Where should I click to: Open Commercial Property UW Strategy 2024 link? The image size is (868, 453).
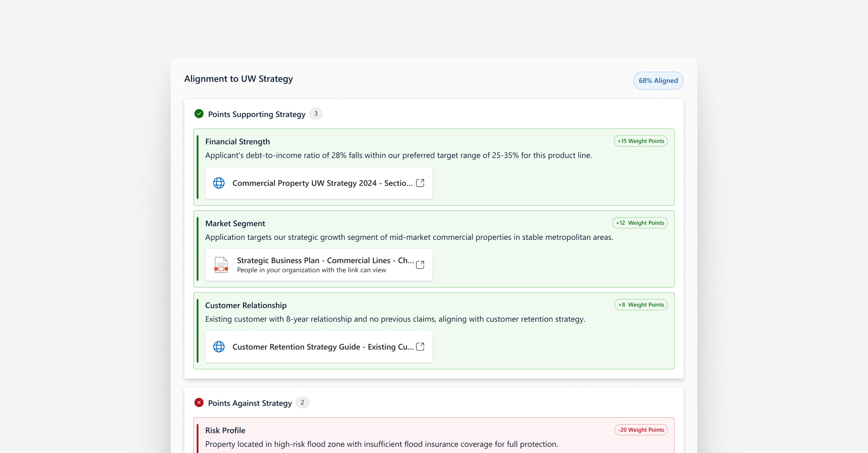pyautogui.click(x=322, y=183)
